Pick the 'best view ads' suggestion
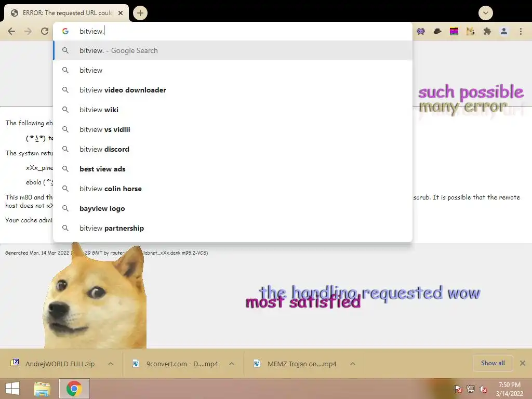 (233, 169)
